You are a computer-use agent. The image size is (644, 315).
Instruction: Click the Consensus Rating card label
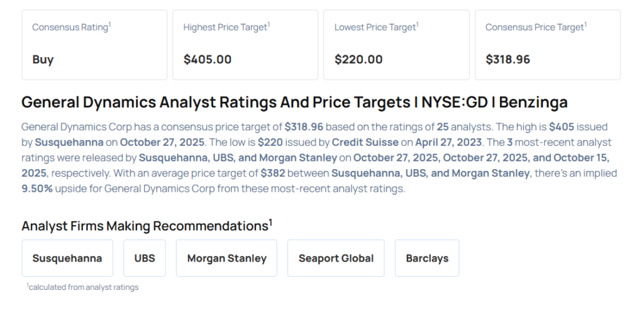click(x=70, y=27)
